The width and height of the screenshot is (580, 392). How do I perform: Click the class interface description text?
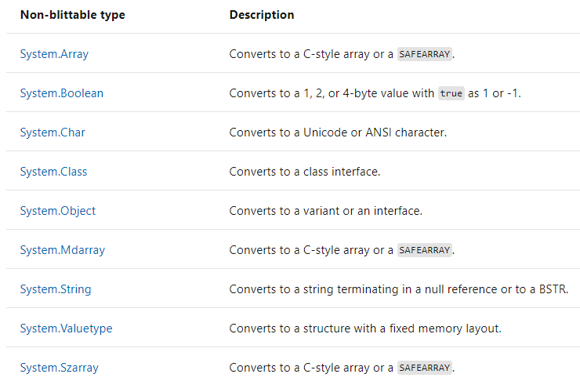point(305,172)
